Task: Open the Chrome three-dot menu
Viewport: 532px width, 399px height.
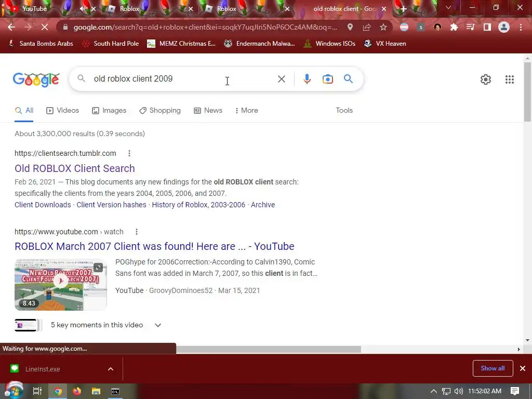Action: pyautogui.click(x=521, y=27)
